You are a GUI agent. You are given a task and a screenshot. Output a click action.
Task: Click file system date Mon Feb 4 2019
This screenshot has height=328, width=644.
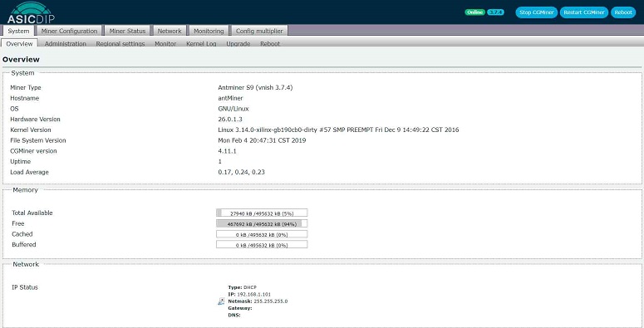pos(262,140)
